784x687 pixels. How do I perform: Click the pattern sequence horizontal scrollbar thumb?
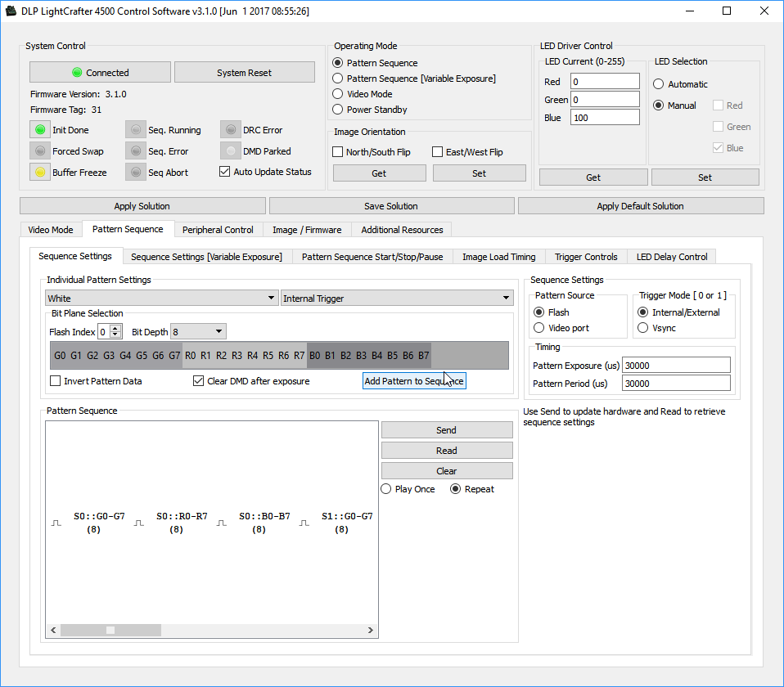(x=110, y=630)
